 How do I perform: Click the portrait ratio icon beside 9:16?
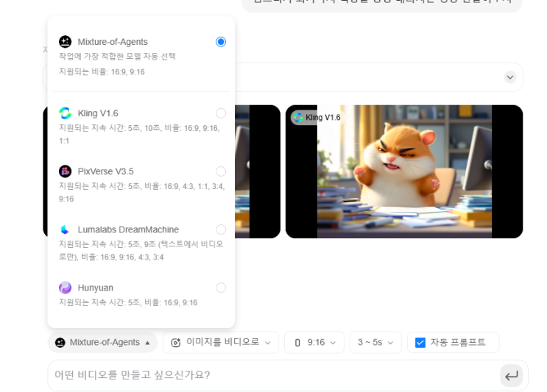tap(297, 343)
